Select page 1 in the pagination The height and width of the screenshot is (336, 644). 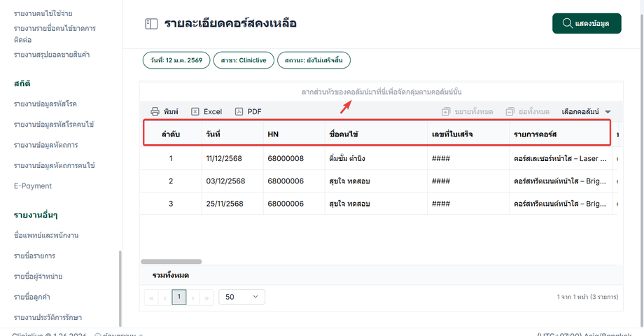(178, 297)
